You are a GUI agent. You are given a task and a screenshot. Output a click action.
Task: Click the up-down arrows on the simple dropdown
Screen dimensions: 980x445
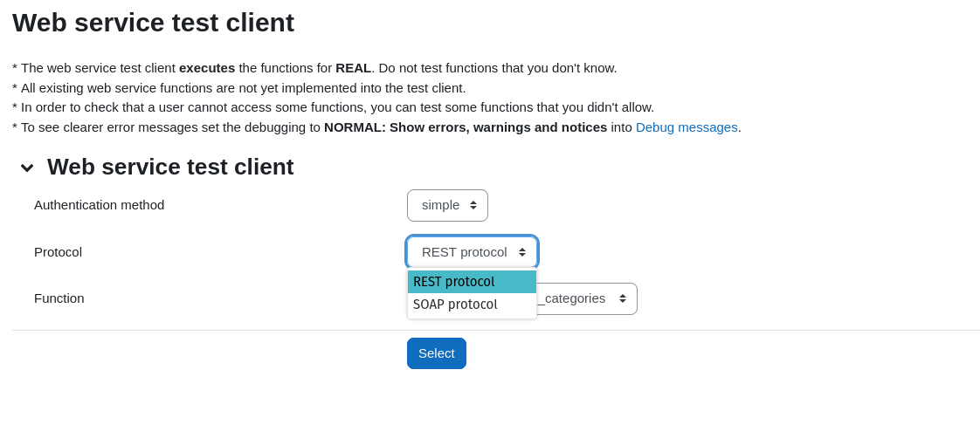(x=473, y=205)
